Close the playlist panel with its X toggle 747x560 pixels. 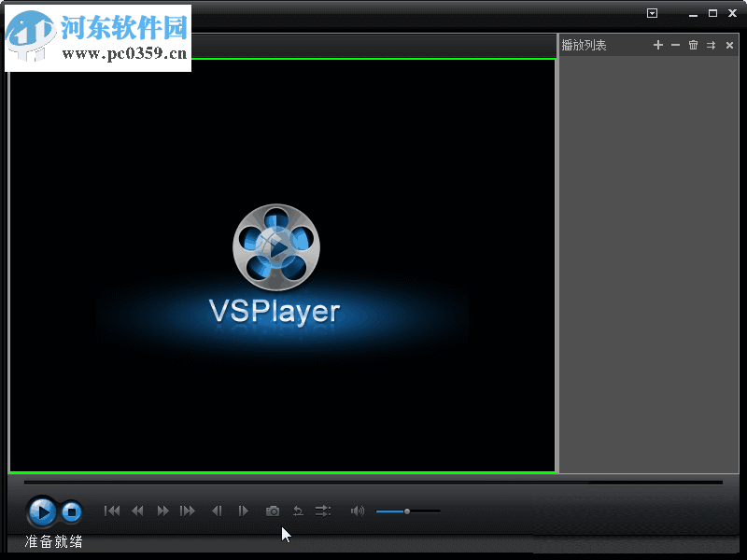tap(729, 45)
